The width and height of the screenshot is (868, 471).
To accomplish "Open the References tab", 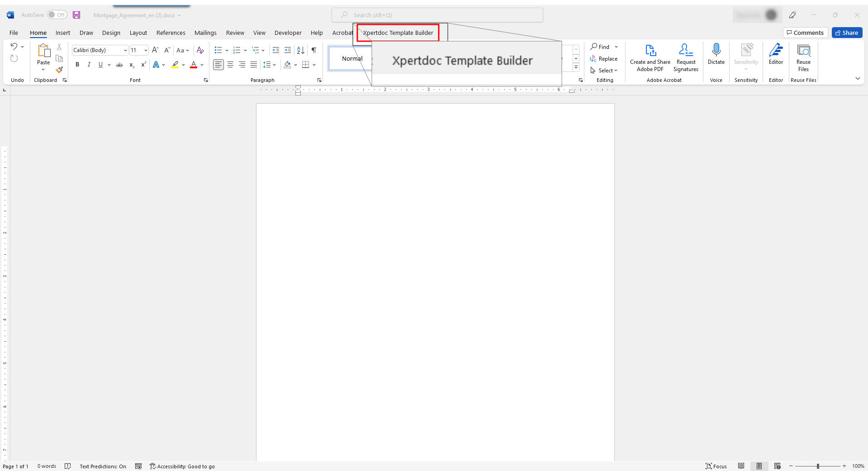I will tap(171, 33).
